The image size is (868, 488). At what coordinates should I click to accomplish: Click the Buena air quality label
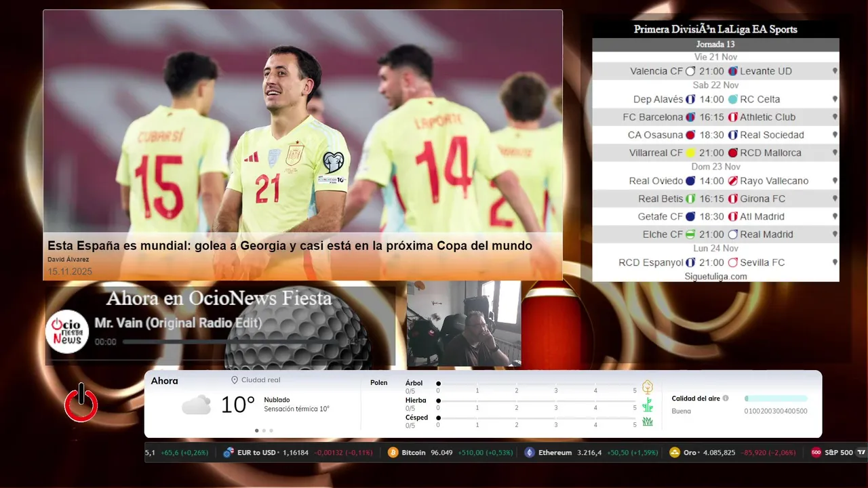coord(682,411)
